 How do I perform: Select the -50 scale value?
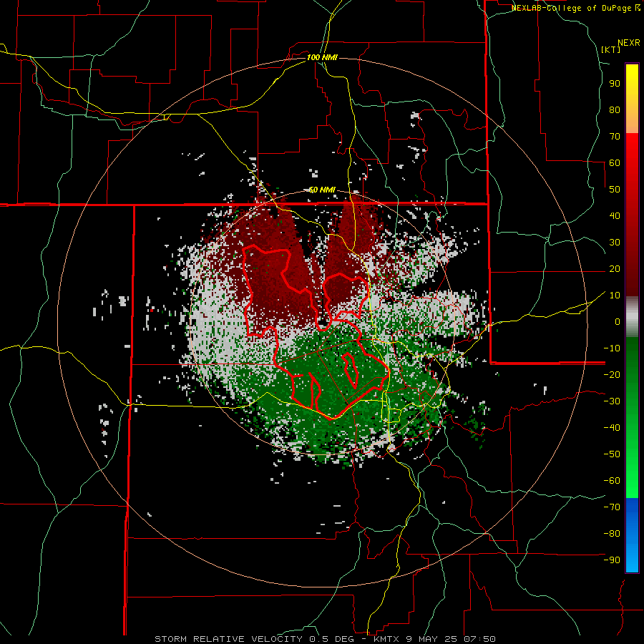tap(612, 454)
